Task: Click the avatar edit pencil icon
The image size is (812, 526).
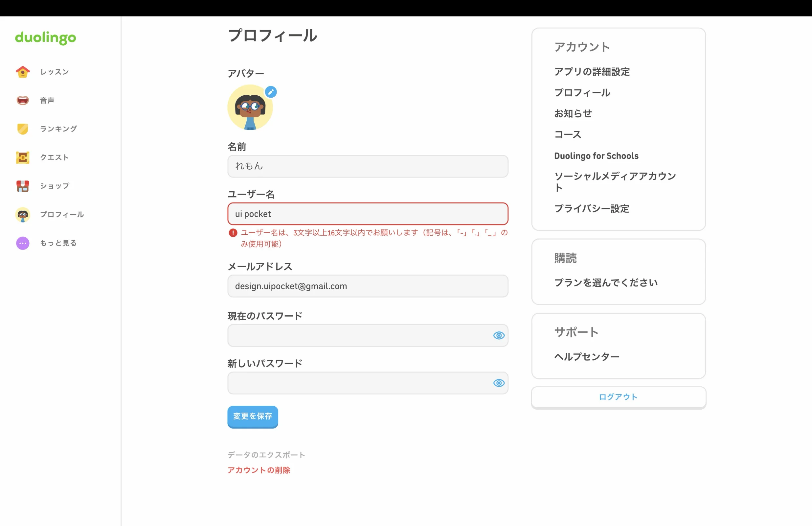Action: [271, 92]
